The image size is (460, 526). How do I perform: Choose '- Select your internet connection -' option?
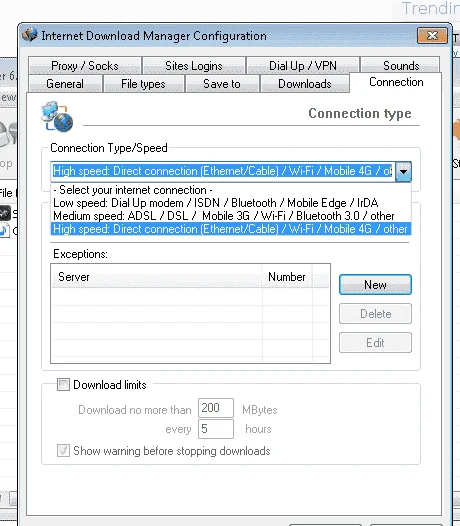coord(231,190)
